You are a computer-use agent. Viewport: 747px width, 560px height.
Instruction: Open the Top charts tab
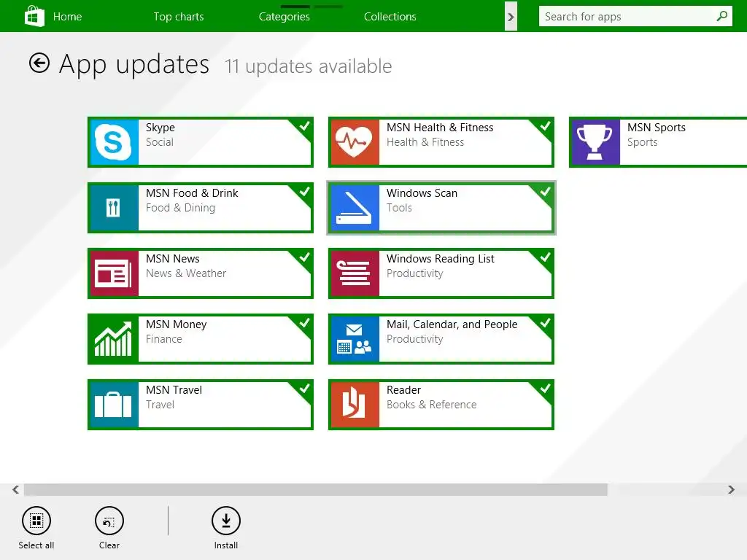(x=179, y=17)
